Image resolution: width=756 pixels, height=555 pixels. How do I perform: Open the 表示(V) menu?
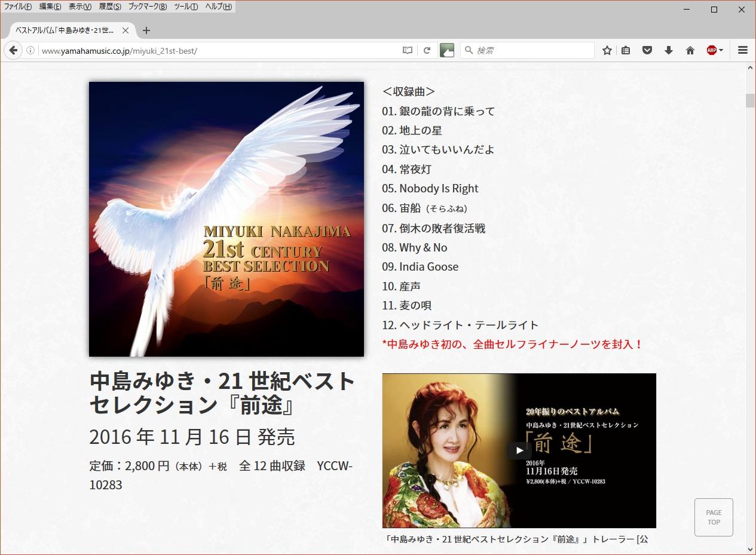pyautogui.click(x=80, y=7)
